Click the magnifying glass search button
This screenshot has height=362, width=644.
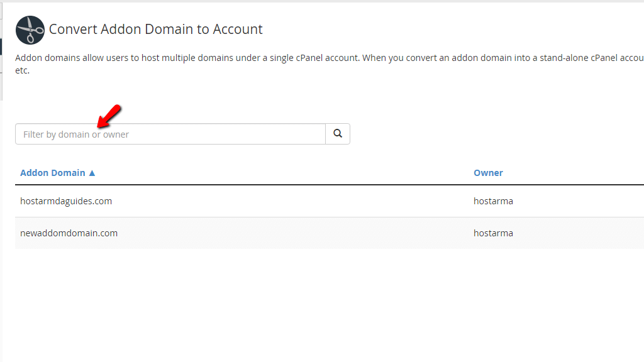pyautogui.click(x=338, y=134)
